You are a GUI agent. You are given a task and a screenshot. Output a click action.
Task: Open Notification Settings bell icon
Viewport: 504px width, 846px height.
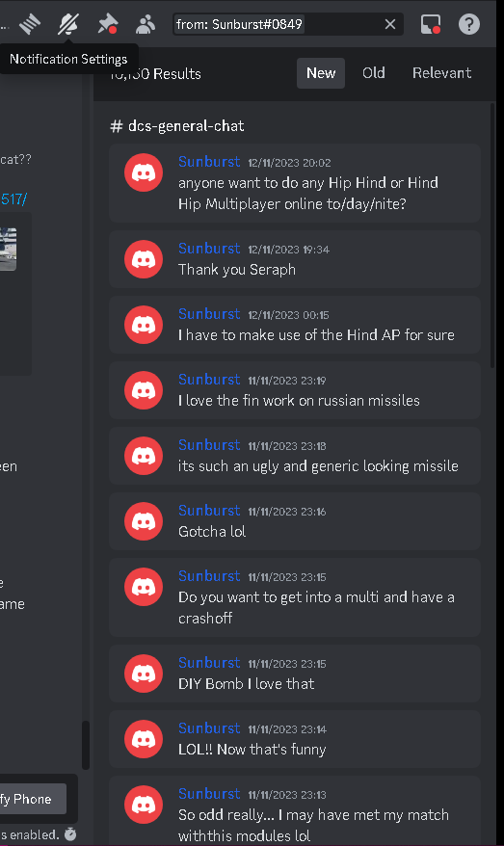click(x=68, y=24)
